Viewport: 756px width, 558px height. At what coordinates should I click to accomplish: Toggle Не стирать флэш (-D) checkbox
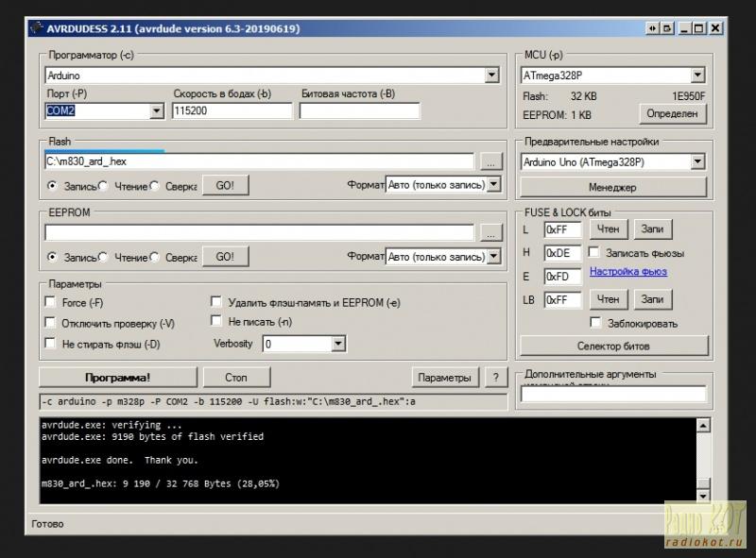pos(50,344)
